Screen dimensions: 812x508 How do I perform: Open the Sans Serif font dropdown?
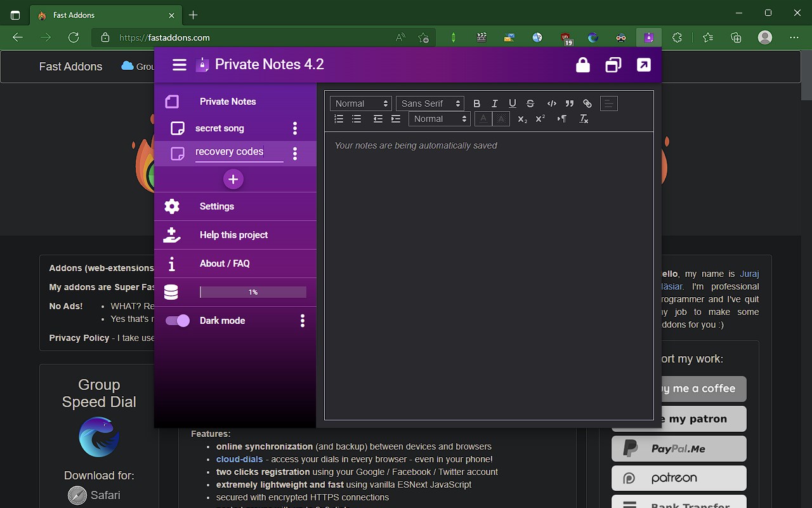(x=430, y=104)
